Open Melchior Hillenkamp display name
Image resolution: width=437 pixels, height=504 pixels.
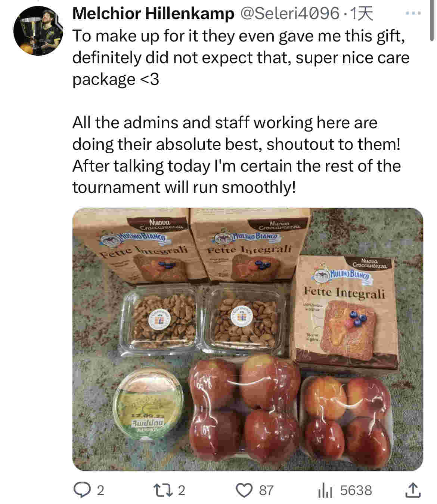tap(153, 14)
